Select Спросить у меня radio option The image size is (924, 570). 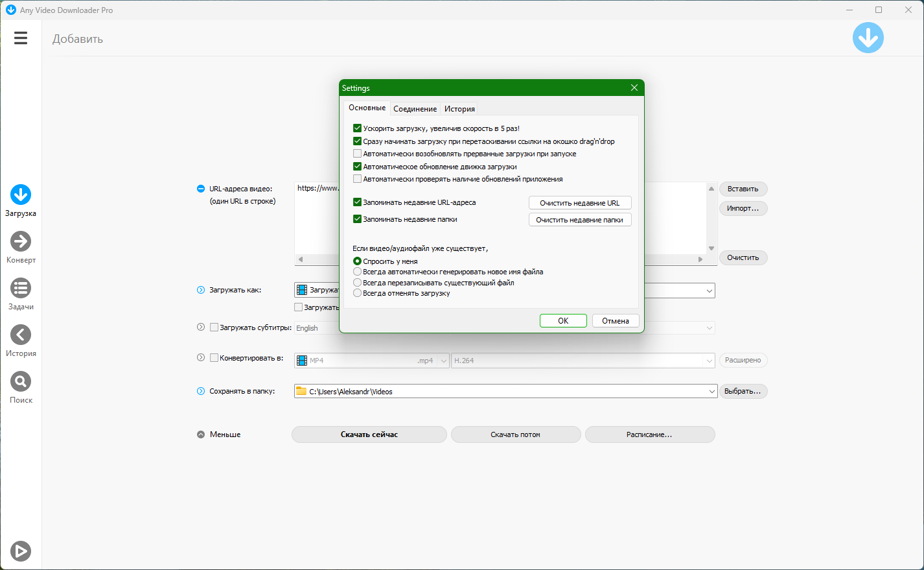pyautogui.click(x=357, y=261)
